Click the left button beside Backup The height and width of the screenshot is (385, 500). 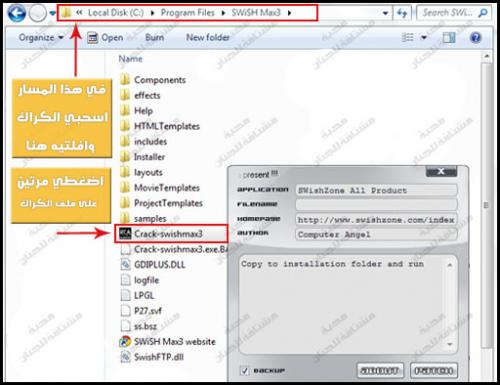coord(380,370)
